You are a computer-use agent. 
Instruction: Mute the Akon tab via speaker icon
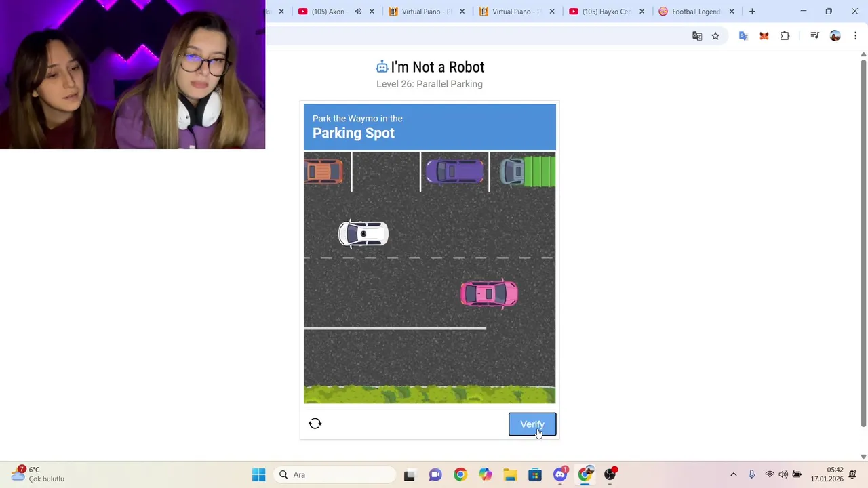358,12
